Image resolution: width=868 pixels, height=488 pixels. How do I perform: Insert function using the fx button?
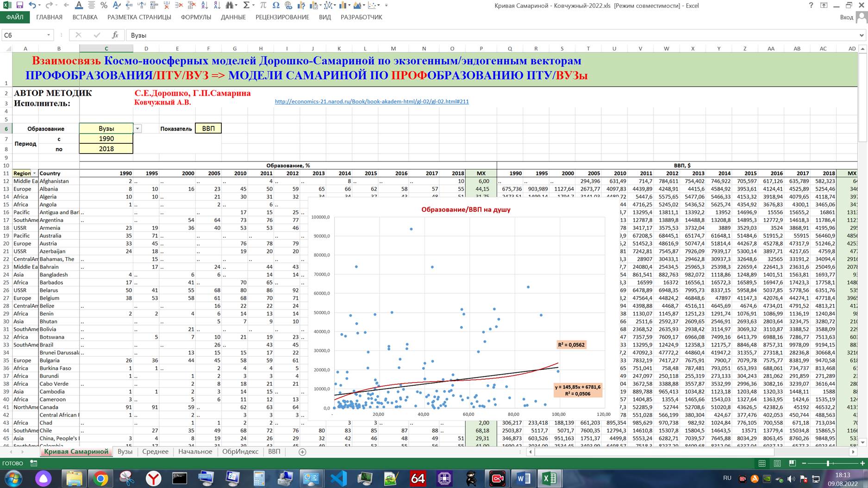pos(115,35)
